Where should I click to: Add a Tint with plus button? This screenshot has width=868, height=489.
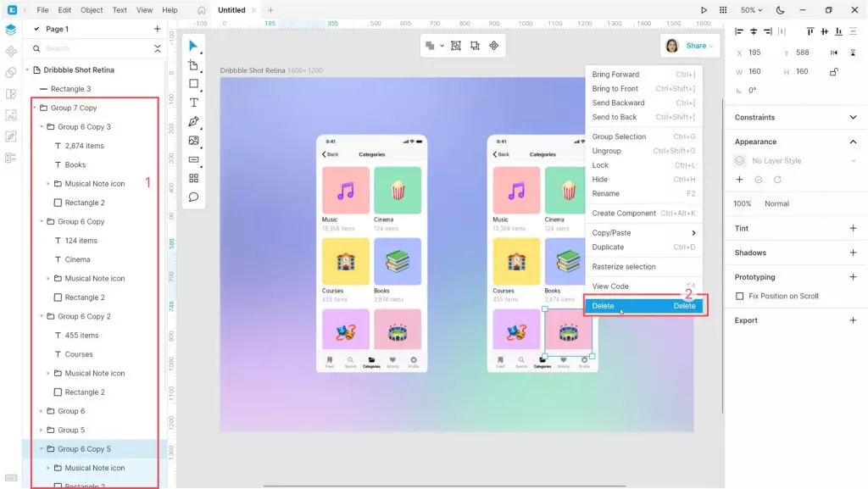tap(853, 228)
